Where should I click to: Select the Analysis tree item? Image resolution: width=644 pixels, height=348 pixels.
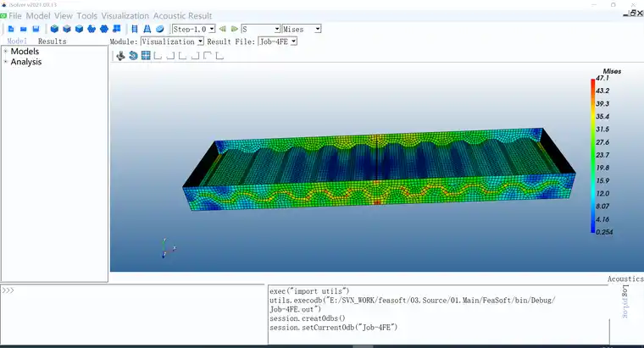(x=26, y=62)
